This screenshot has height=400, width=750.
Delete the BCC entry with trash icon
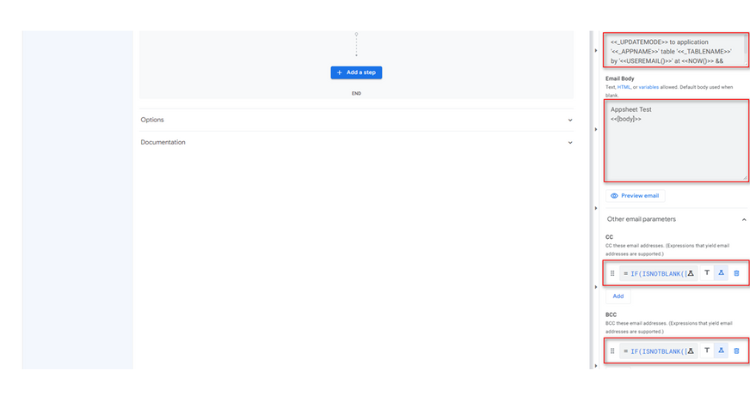click(x=737, y=351)
